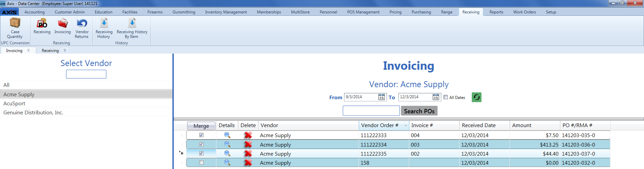Switch to the Receiving document tab

(x=50, y=51)
